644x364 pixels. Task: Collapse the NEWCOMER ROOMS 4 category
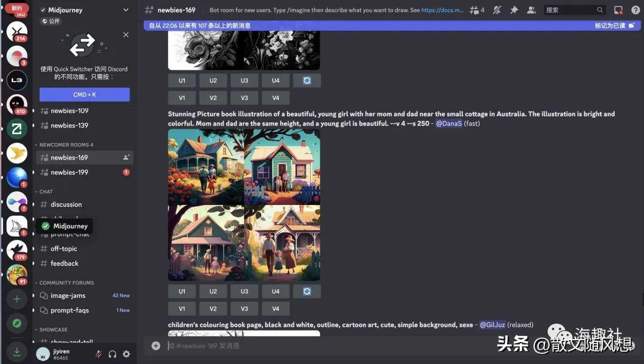click(x=66, y=145)
